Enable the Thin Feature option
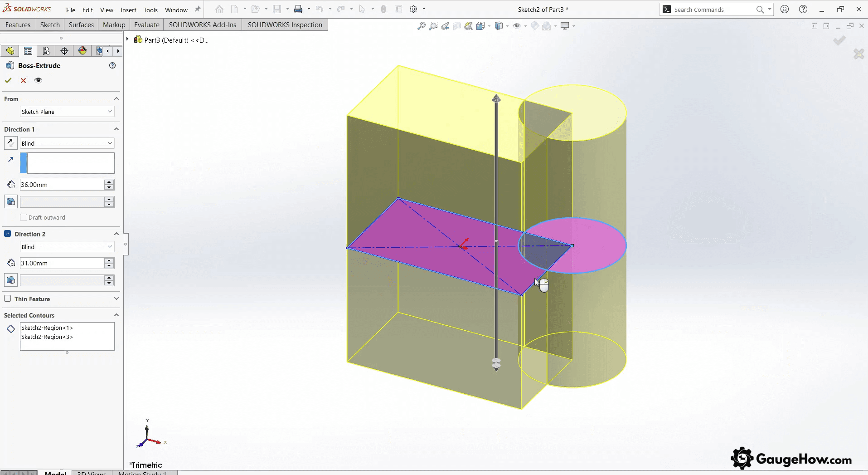Screen dimensions: 868x475 click(8, 299)
